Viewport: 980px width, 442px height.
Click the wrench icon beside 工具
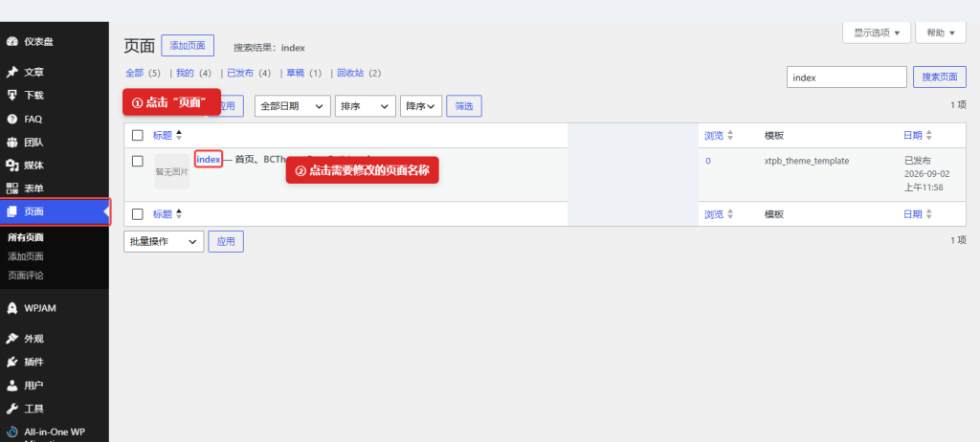pyautogui.click(x=11, y=409)
